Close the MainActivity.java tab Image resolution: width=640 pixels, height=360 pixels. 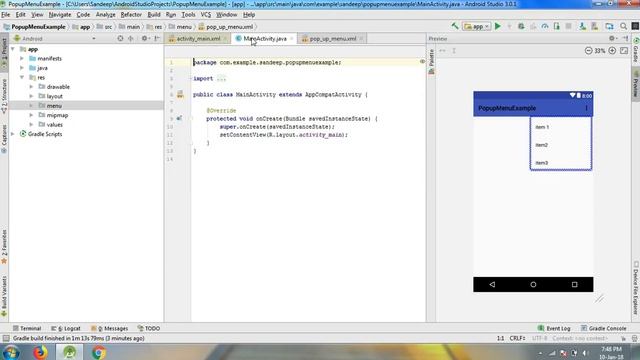tap(291, 38)
